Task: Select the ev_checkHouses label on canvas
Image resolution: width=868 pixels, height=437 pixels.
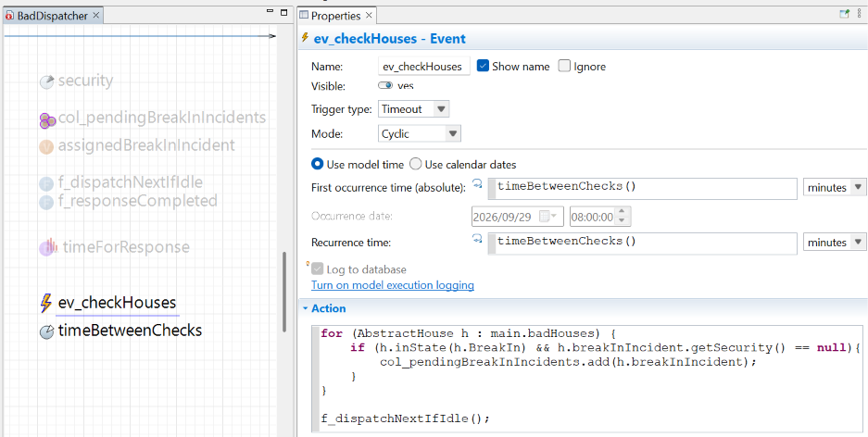Action: [117, 303]
